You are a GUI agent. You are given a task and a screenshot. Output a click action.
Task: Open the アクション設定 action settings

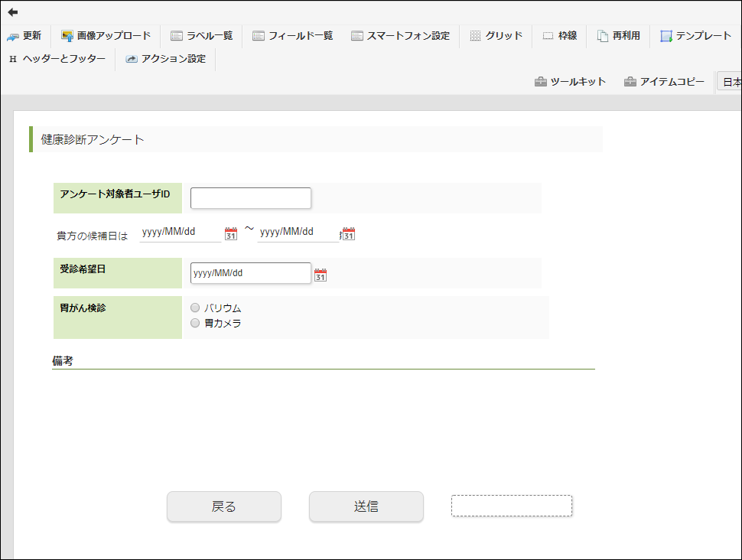(x=165, y=58)
